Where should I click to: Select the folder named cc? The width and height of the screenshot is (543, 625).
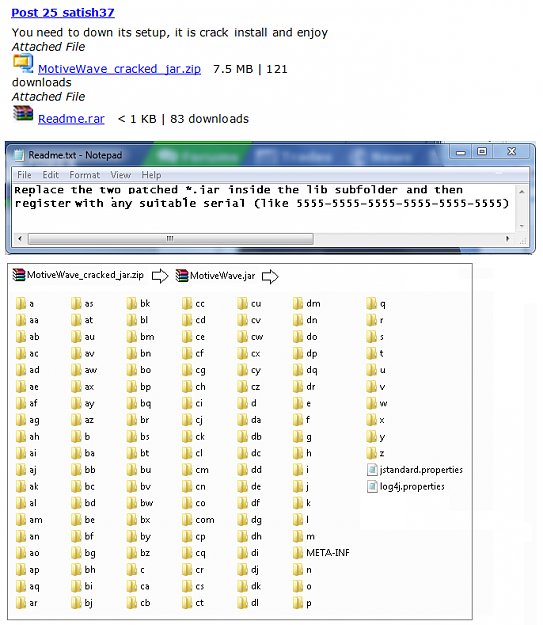[x=193, y=304]
